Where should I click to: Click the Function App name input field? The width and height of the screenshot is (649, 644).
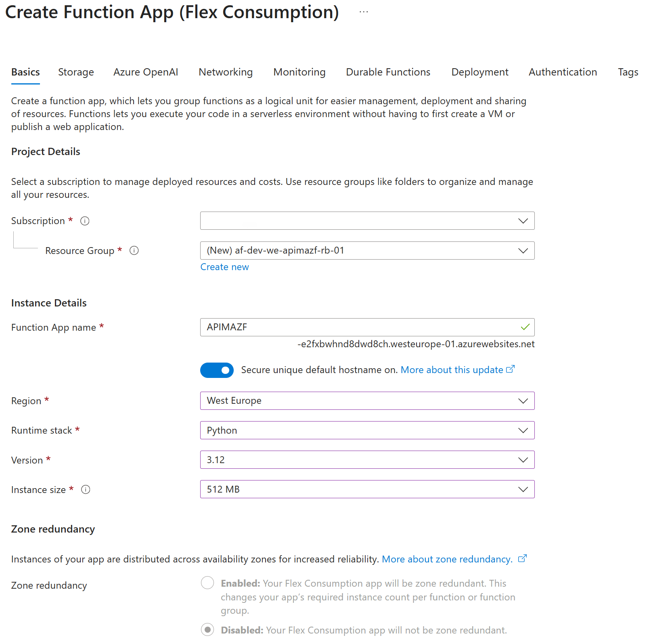[x=359, y=327]
